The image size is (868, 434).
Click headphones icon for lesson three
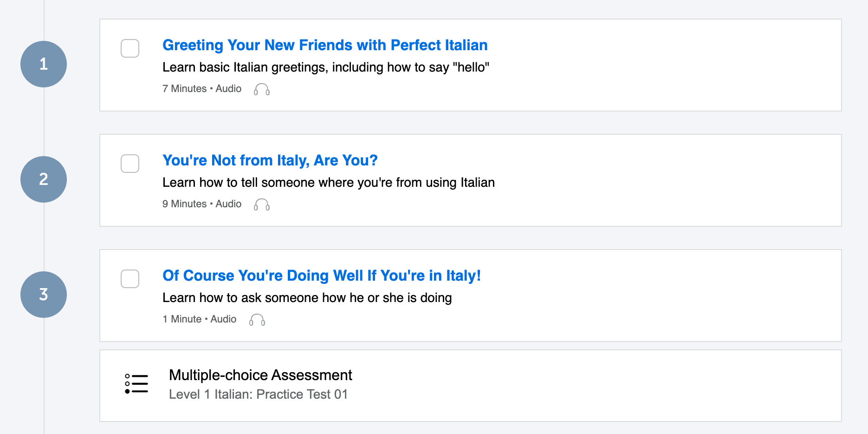coord(257,320)
